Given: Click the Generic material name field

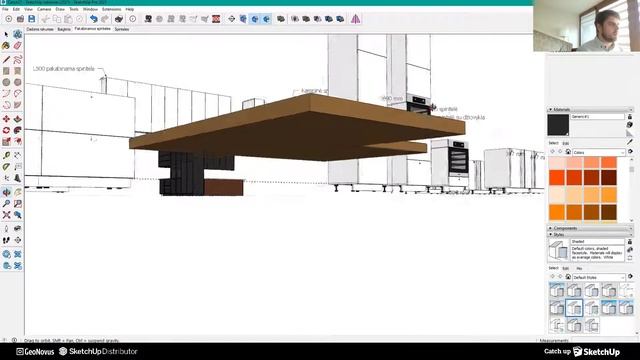Looking at the screenshot, I should click(598, 117).
